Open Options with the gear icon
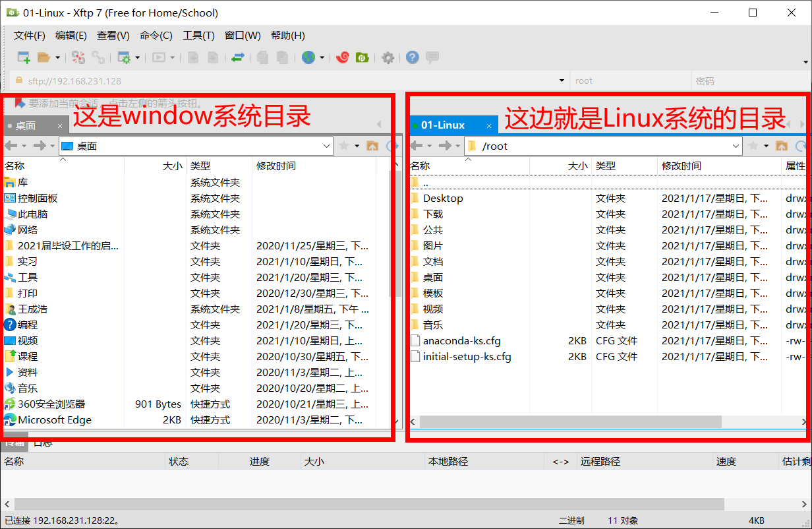Viewport: 812px width, 529px height. 388,57
